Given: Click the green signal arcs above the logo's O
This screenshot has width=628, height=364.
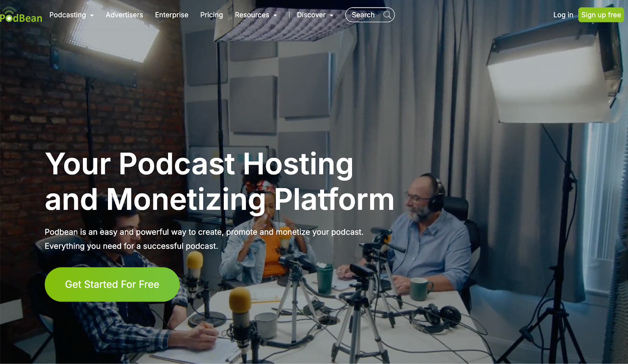Looking at the screenshot, I should (x=10, y=10).
